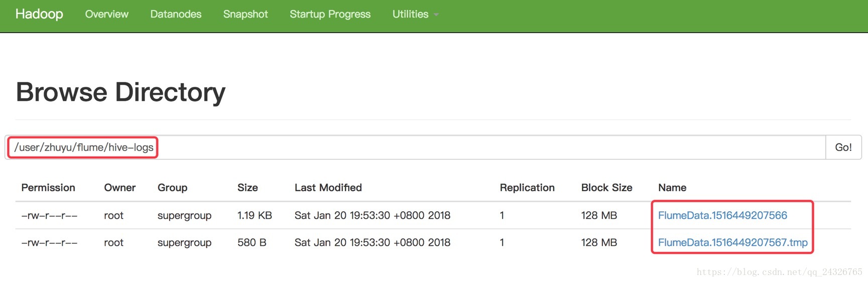Click the Size column header
Screen dimensions: 868x282
(247, 188)
